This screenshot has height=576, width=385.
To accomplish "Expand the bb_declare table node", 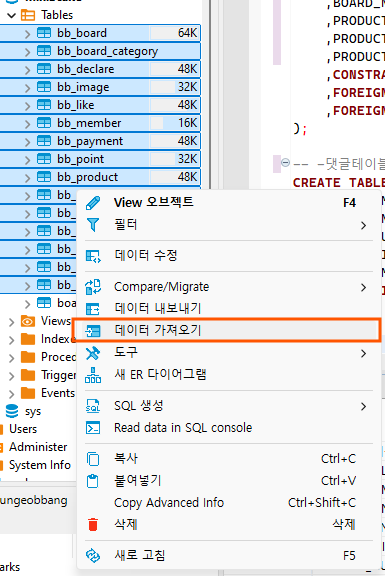I will [x=28, y=70].
